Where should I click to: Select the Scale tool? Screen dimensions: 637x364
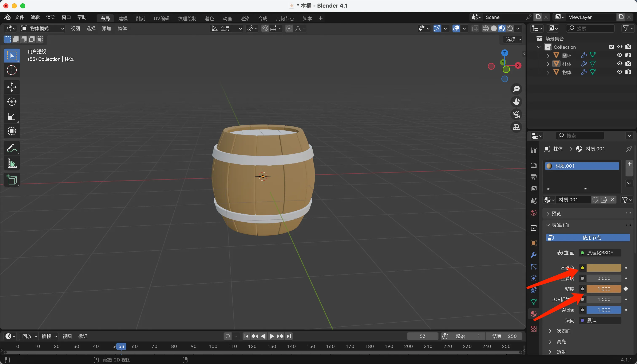click(12, 117)
